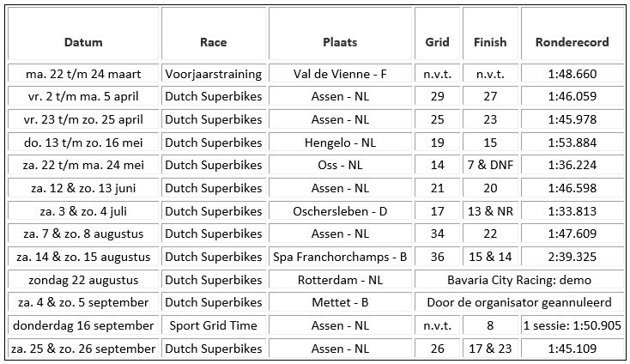Click the Val de Vienne - F cell
This screenshot has width=630, height=364.
pos(340,74)
